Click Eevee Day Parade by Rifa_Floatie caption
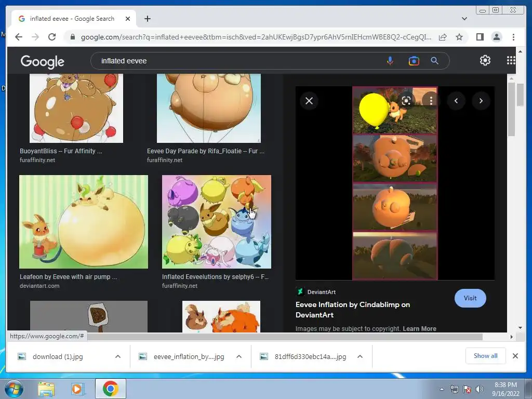532x399 pixels. (x=206, y=151)
